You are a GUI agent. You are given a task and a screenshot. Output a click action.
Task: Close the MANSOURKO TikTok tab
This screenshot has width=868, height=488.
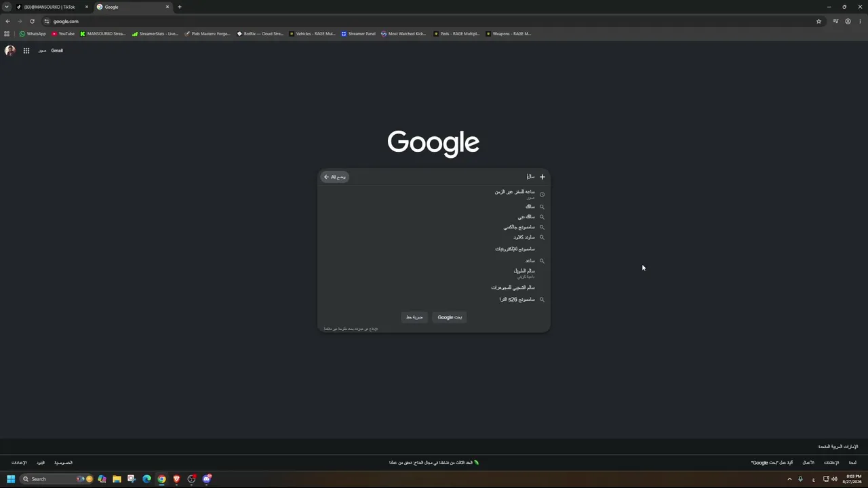pos(86,7)
